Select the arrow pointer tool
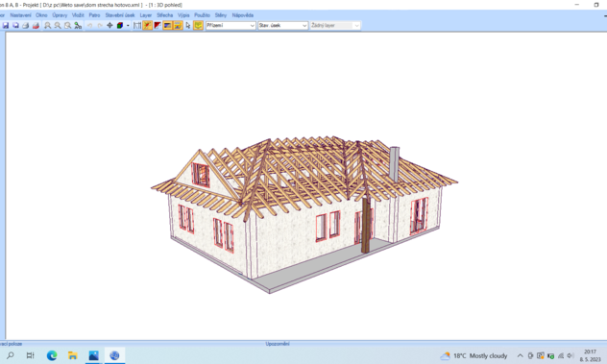Screen dimensions: 607x364 [187, 26]
